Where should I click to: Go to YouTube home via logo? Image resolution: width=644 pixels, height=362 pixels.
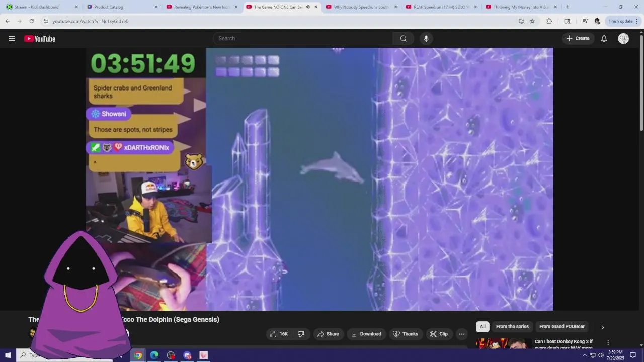40,39
